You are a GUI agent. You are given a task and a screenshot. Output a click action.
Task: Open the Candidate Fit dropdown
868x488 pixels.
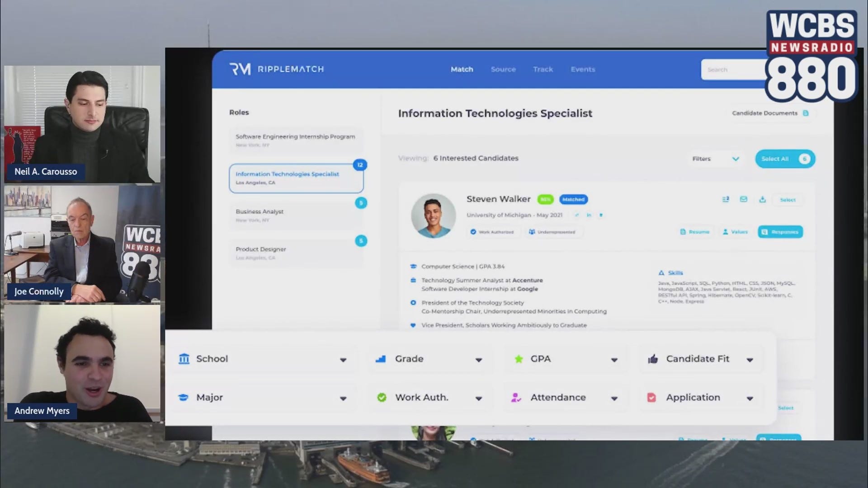coord(750,360)
